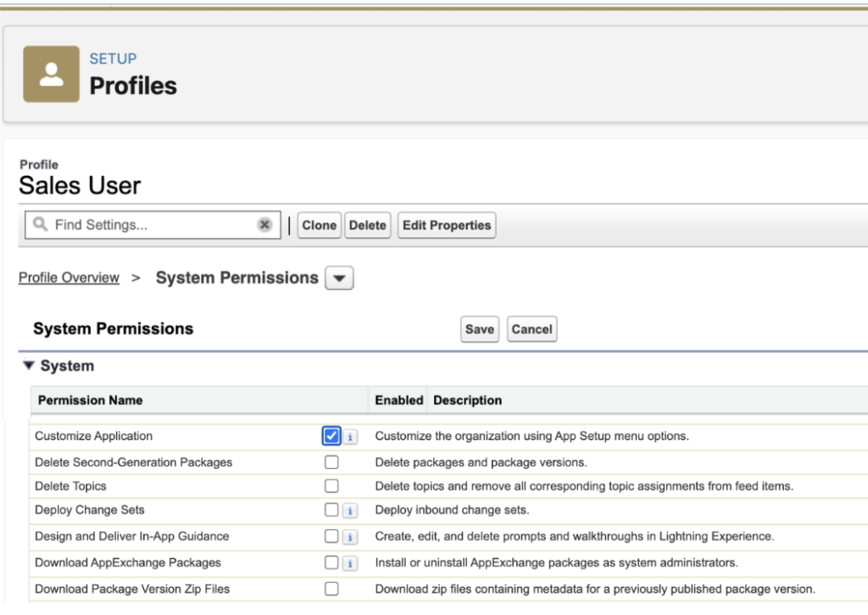Enable Delete Second-Generation Packages permission

(x=331, y=462)
